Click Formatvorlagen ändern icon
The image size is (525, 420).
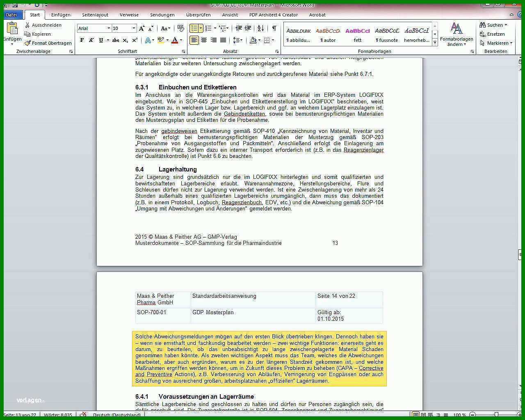457,29
